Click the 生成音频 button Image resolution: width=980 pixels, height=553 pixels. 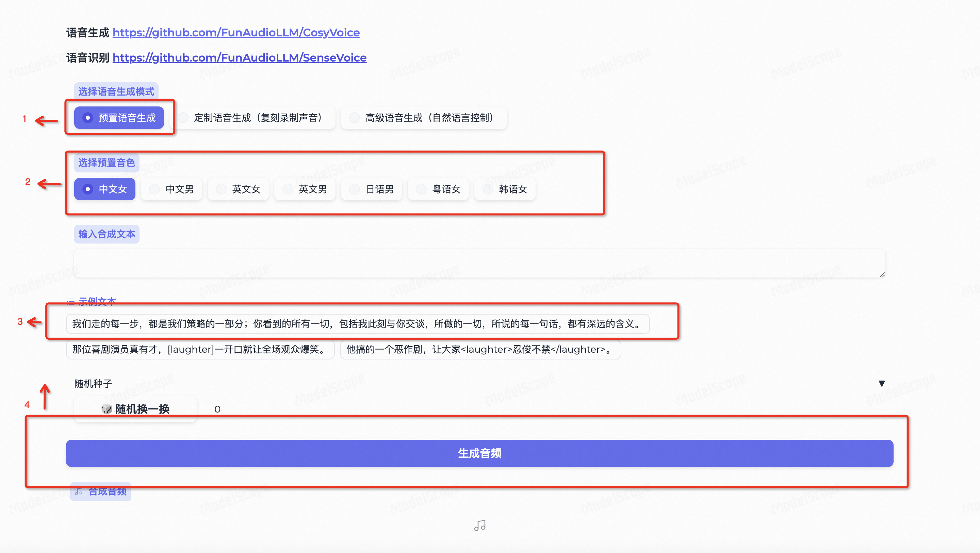tap(479, 453)
